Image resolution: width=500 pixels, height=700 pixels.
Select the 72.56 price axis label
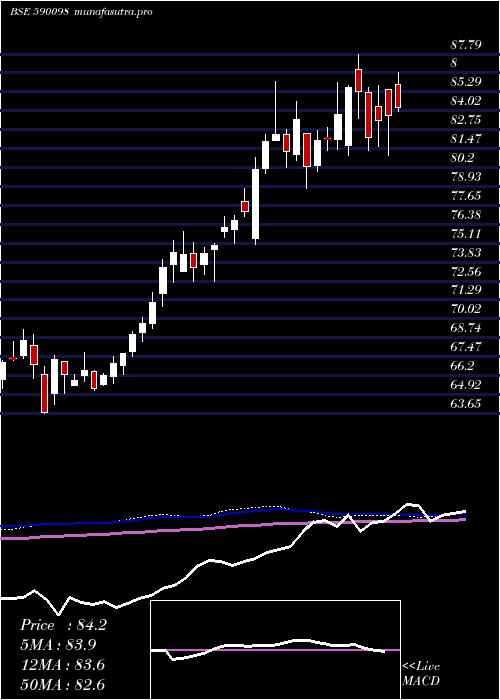coord(466,271)
